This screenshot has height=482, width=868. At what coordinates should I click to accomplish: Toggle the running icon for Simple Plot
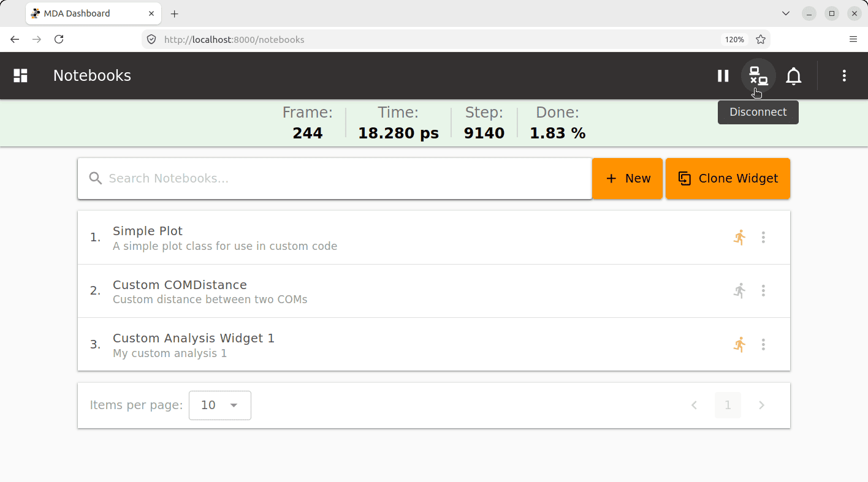[740, 238]
